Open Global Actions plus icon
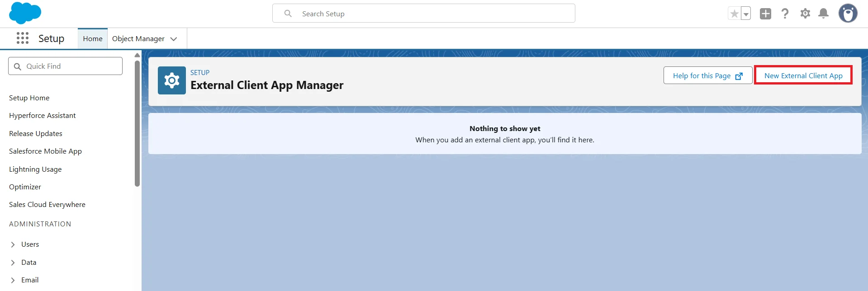This screenshot has width=868, height=291. pos(765,14)
